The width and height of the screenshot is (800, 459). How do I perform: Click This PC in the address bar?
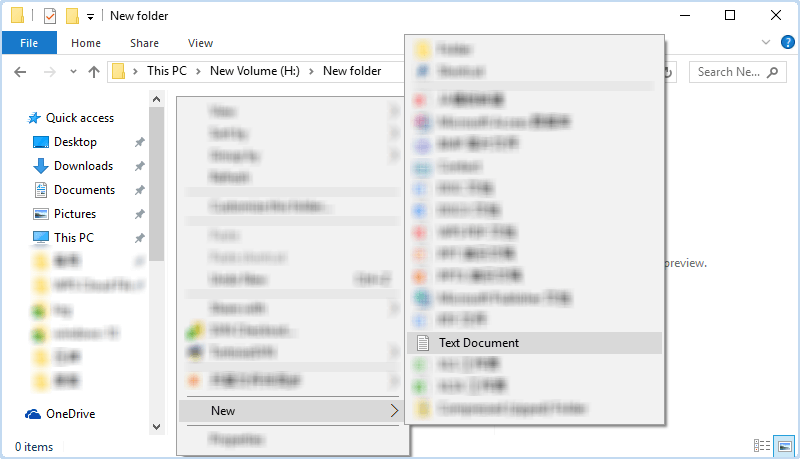point(164,71)
